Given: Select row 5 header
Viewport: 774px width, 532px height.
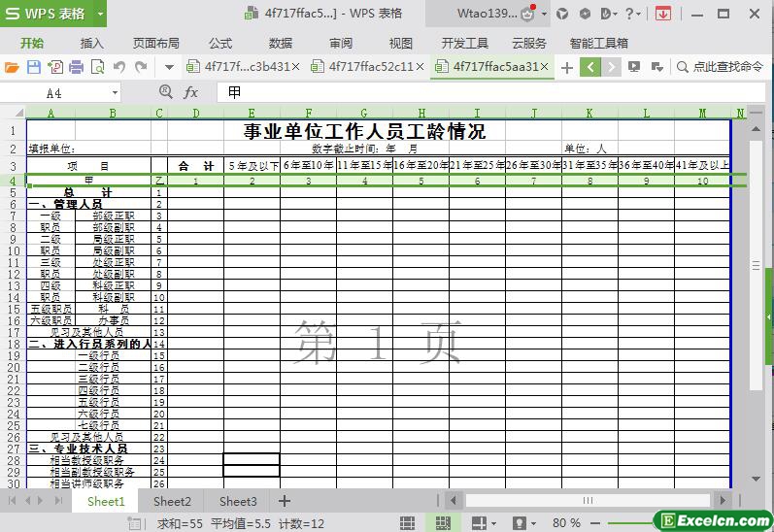Looking at the screenshot, I should [x=13, y=192].
